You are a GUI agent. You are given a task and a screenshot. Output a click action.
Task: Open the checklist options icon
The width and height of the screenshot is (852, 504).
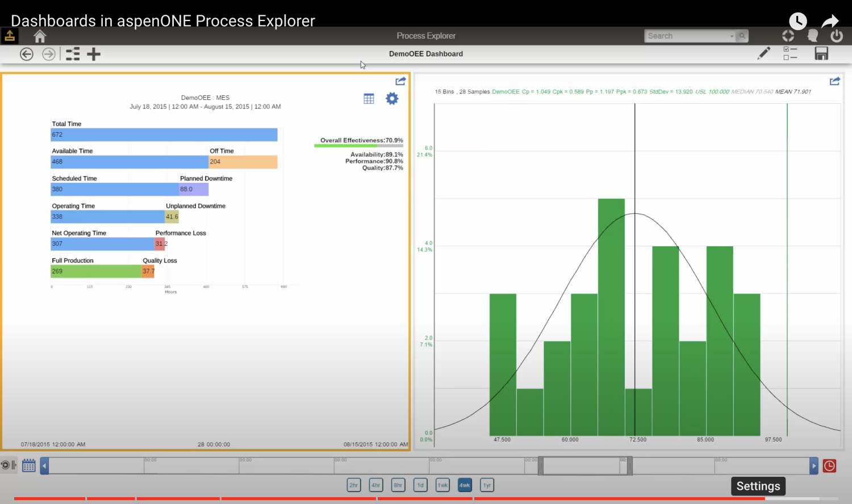[x=790, y=53]
